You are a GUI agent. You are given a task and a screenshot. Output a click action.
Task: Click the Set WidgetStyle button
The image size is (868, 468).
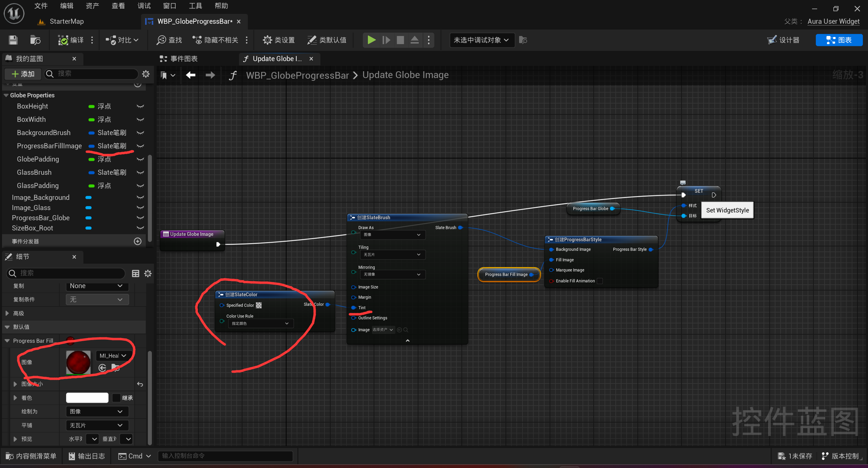click(x=728, y=210)
